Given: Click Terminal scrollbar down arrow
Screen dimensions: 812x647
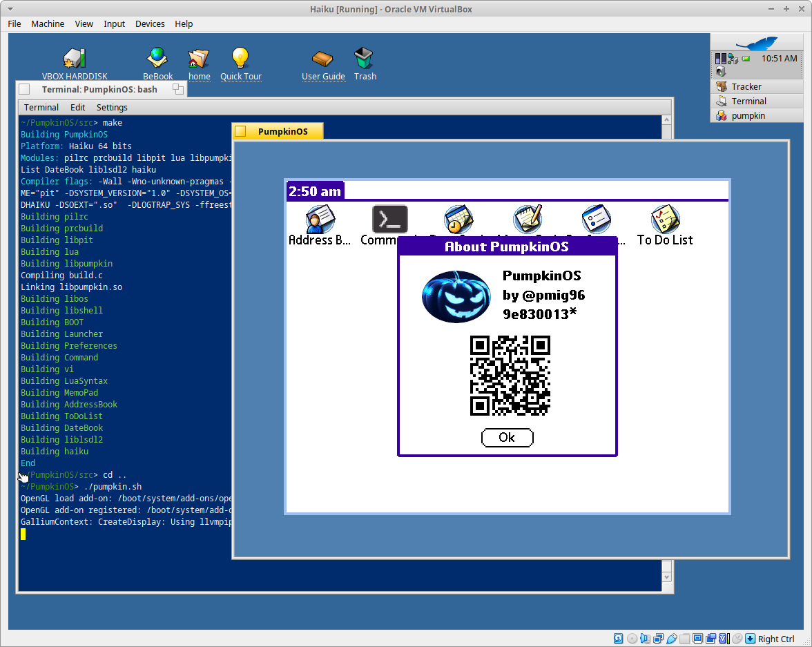Looking at the screenshot, I should point(666,577).
